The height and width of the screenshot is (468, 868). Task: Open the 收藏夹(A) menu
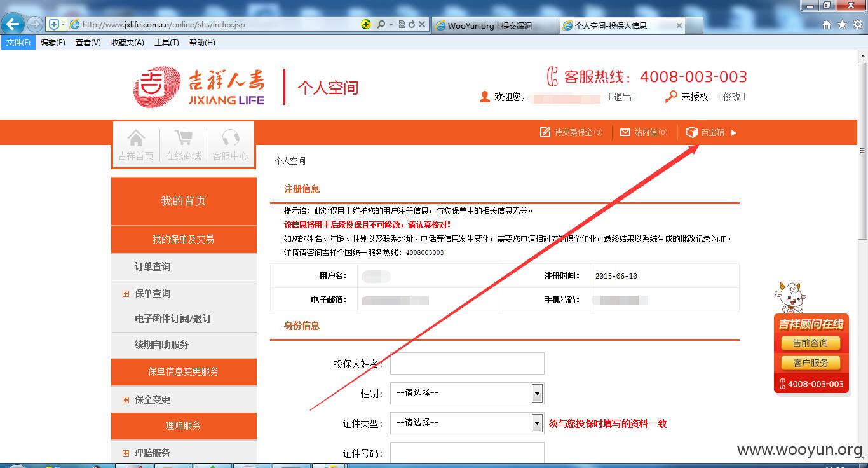click(x=127, y=43)
